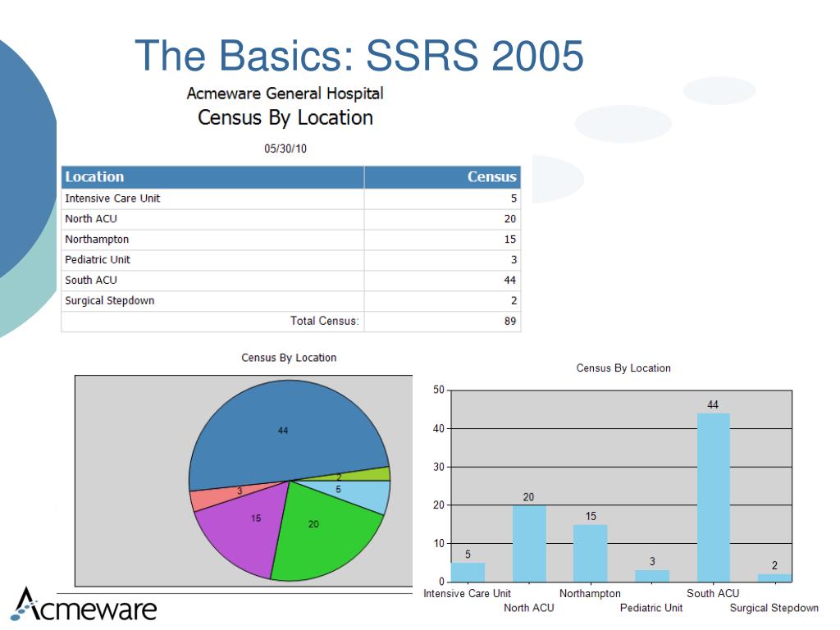Select Northampton row name in table
Viewport: 840px width, 630px height.
click(97, 240)
